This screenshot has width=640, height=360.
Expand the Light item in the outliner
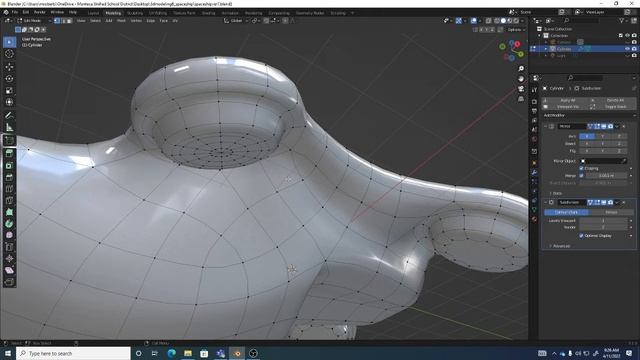tap(546, 56)
